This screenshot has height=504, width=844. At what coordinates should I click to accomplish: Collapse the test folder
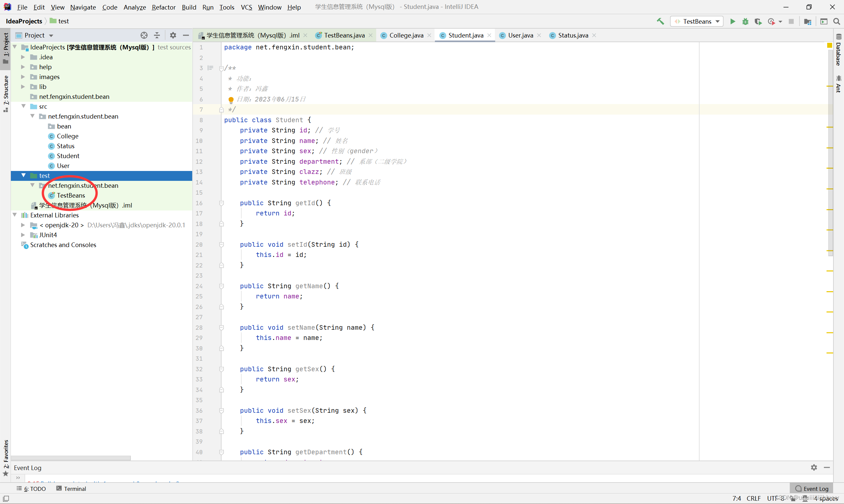point(23,176)
